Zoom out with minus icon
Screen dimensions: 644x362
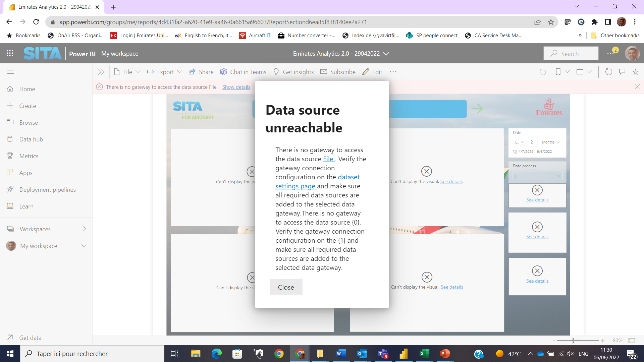click(554, 341)
